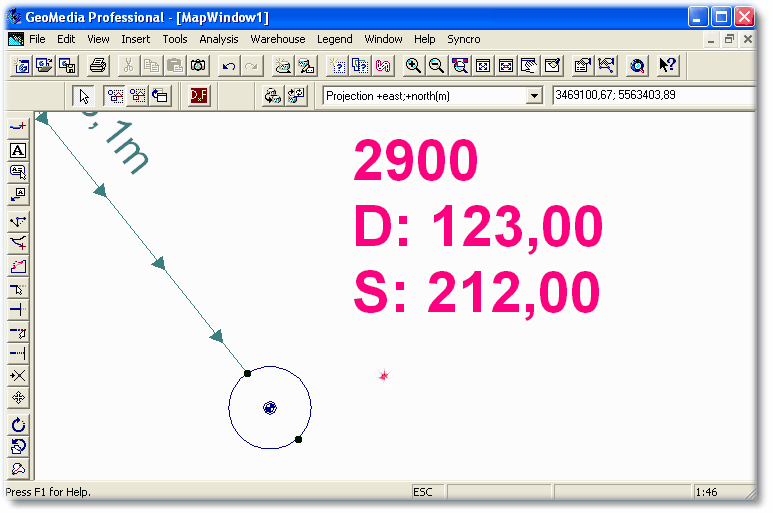Click the What's This help pointer icon

pos(667,66)
